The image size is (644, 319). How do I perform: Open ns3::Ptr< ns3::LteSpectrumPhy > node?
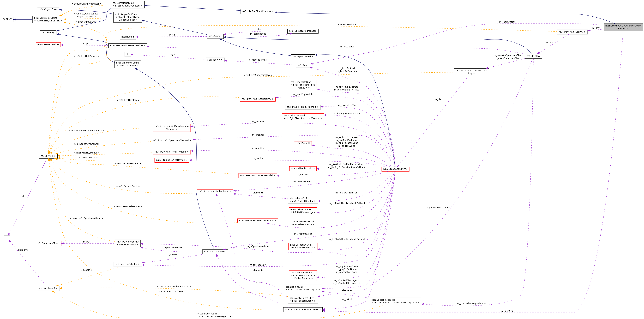pos(471,72)
